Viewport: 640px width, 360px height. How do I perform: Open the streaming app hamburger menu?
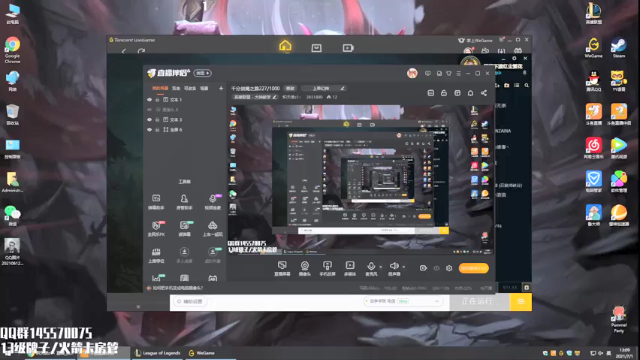coord(458,73)
